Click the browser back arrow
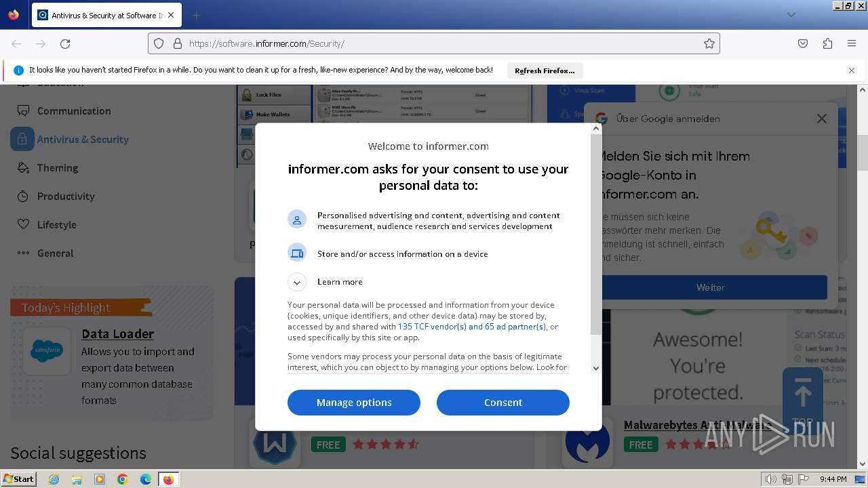 16,43
